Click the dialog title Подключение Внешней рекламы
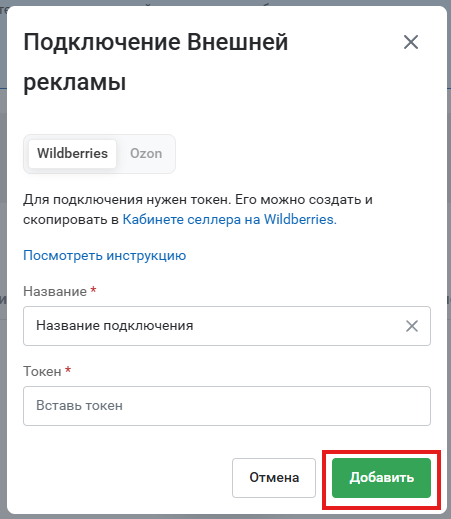 click(x=156, y=62)
